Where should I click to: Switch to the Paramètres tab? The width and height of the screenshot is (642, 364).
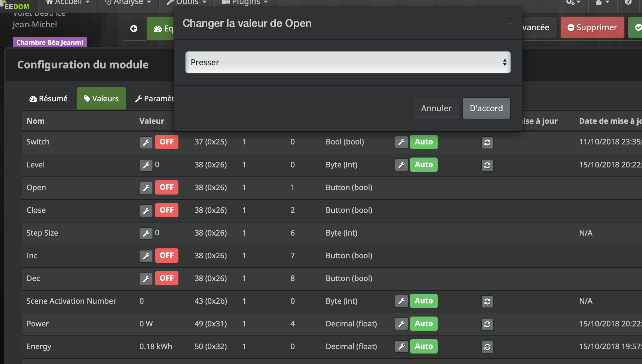[155, 99]
